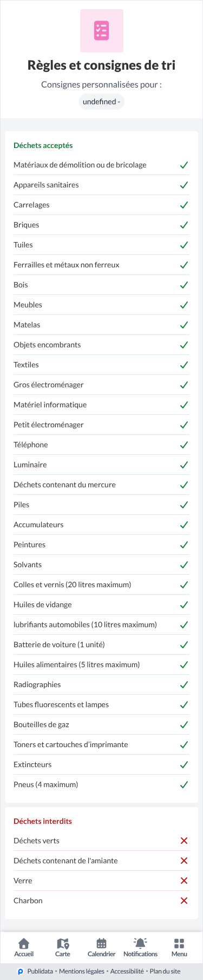Click the green checkmark beside Matelas
Image resolution: width=203 pixels, height=980 pixels.
click(184, 325)
